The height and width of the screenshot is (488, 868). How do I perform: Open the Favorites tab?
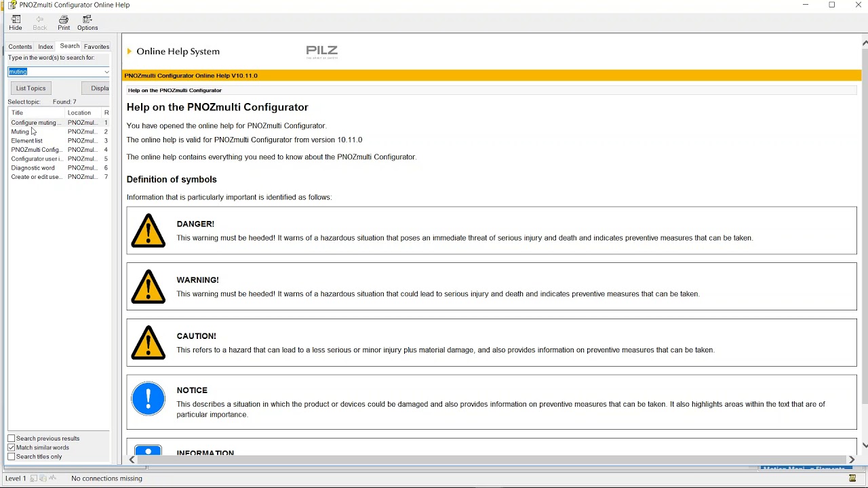tap(96, 47)
